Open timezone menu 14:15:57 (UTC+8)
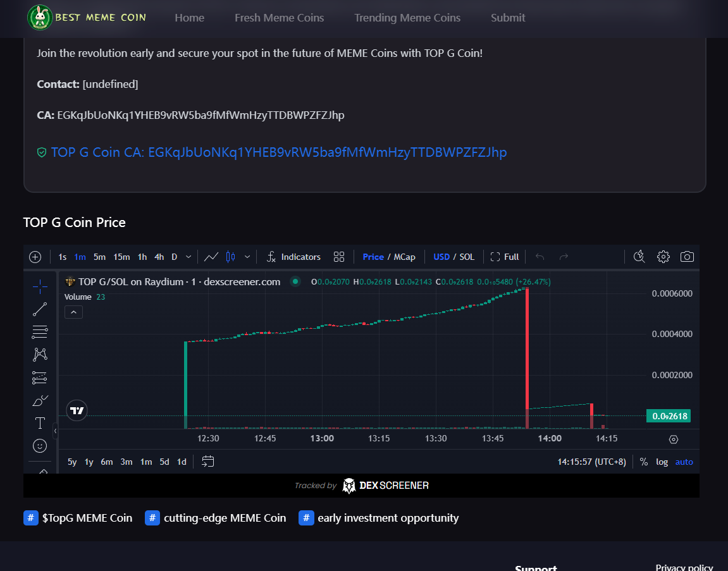This screenshot has width=728, height=571. tap(591, 462)
